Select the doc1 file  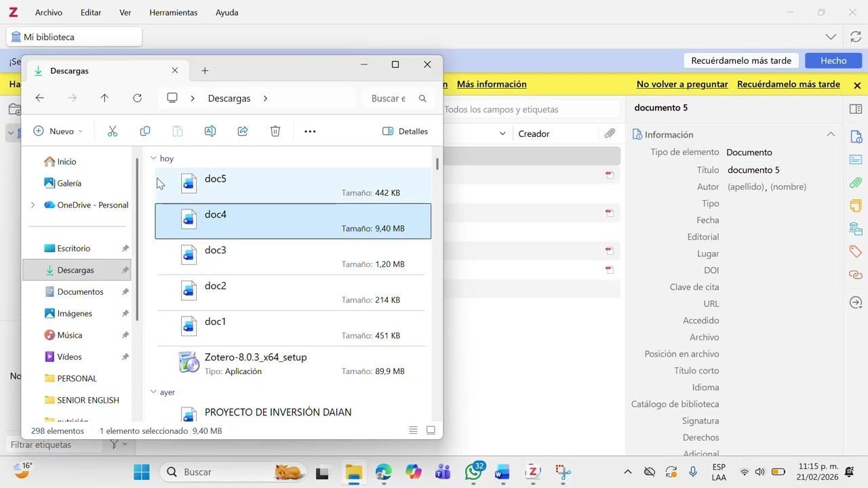point(293,328)
